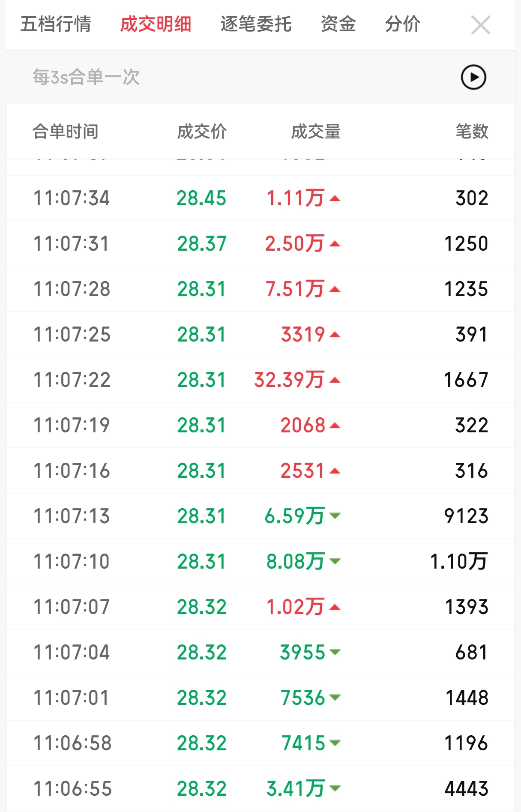This screenshot has width=521, height=812.
Task: Click the 笔数 column header
Action: click(472, 132)
